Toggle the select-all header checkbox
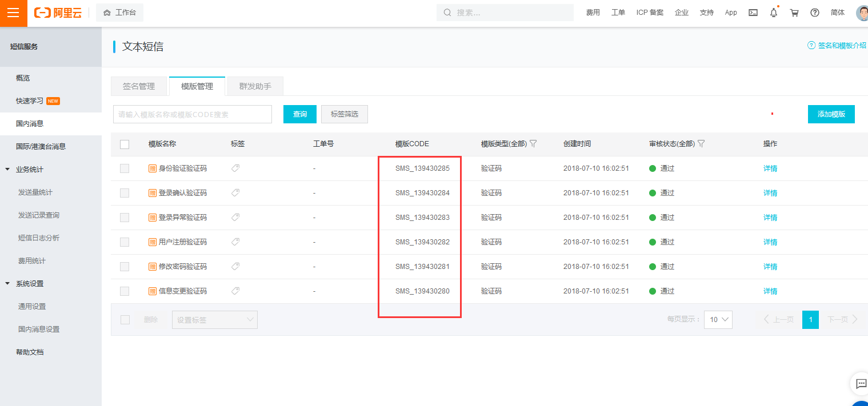Viewport: 868px width, 406px height. pos(125,144)
